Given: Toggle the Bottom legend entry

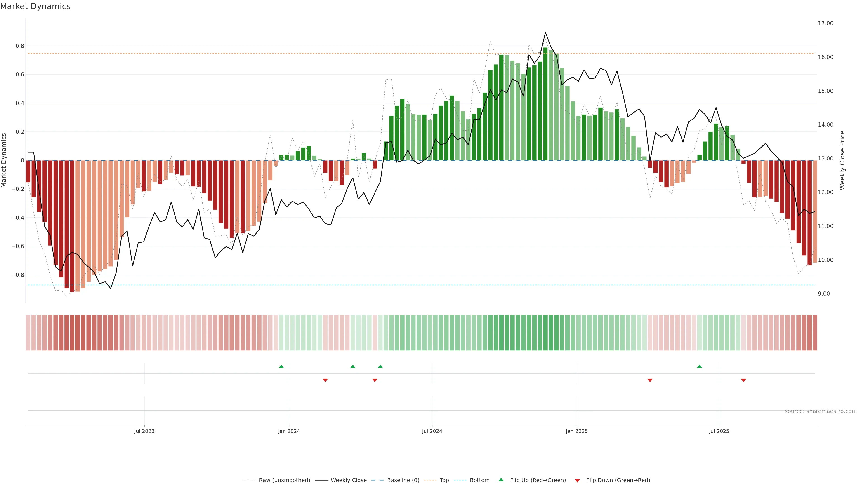Looking at the screenshot, I should [x=479, y=480].
